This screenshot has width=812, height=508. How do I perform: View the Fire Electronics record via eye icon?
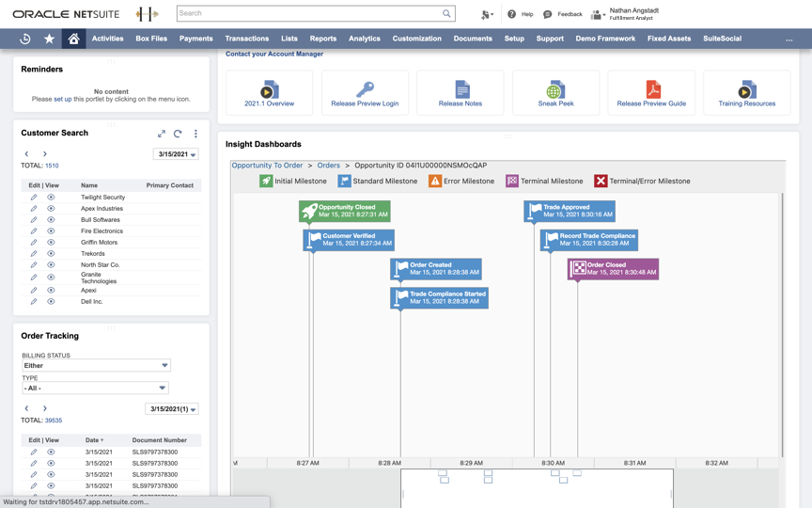click(x=51, y=231)
